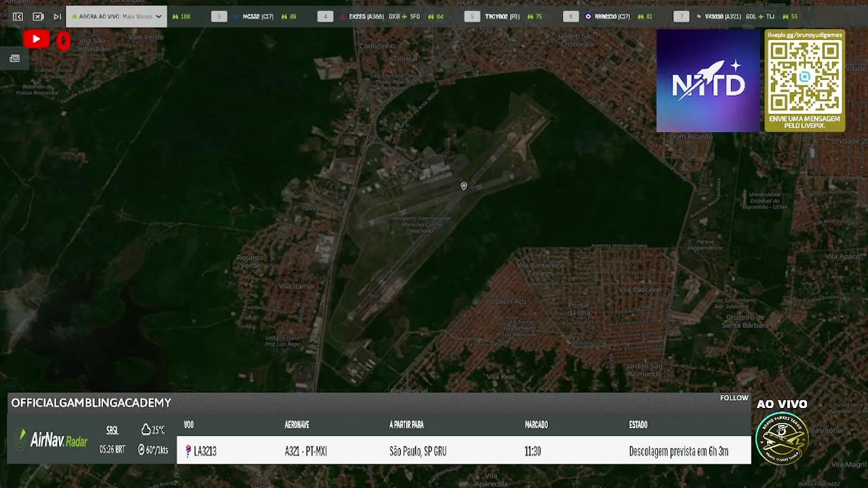This screenshot has width=868, height=488.
Task: Click the round channel logo under AO VIVO
Action: pyautogui.click(x=782, y=439)
